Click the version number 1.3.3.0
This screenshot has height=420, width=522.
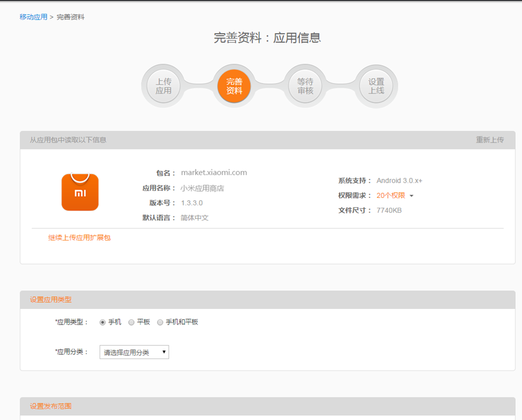[192, 203]
